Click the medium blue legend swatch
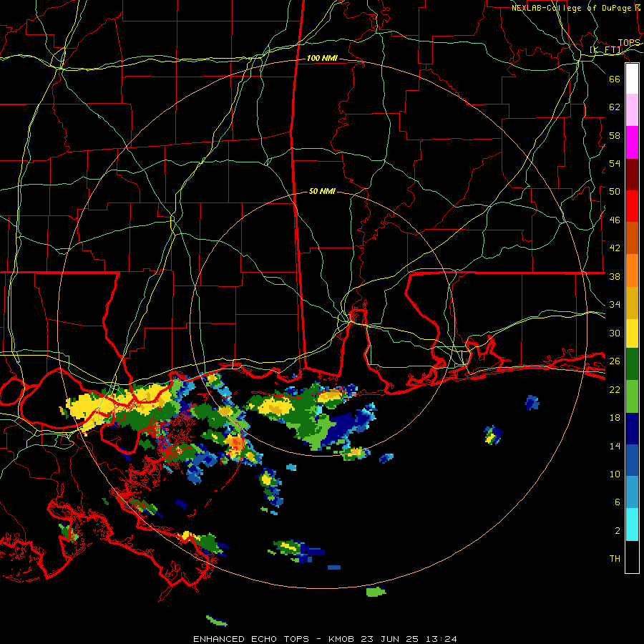 [x=632, y=460]
